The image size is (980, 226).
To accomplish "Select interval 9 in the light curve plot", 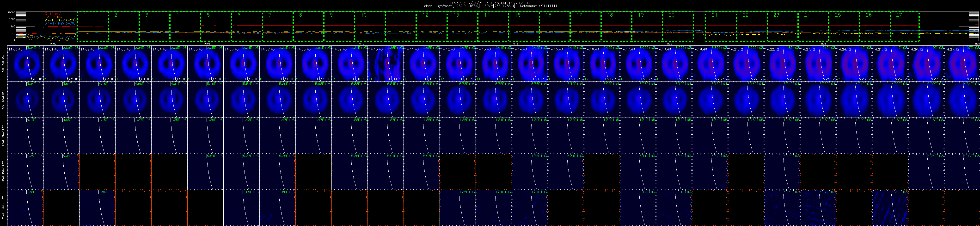I will coord(339,26).
